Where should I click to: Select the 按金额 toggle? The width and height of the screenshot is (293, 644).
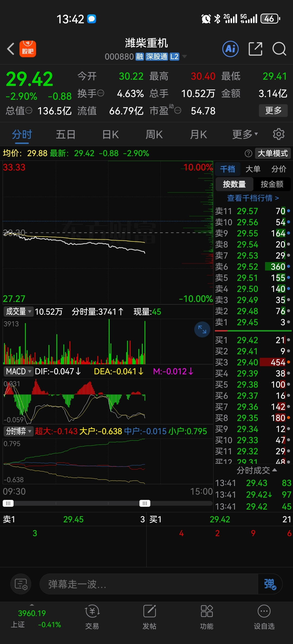[272, 184]
